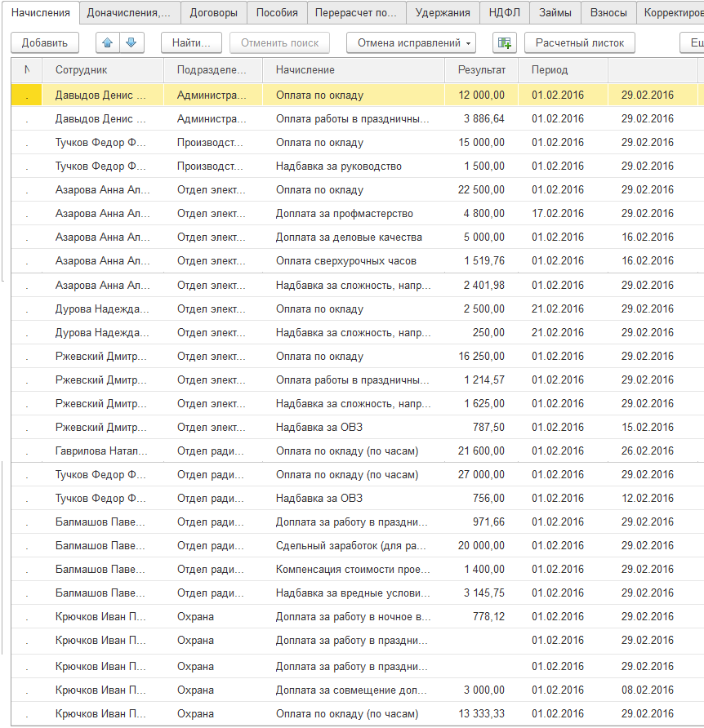
Task: Select the Сдельный заработок row for Балмашов
Action: 351,546
